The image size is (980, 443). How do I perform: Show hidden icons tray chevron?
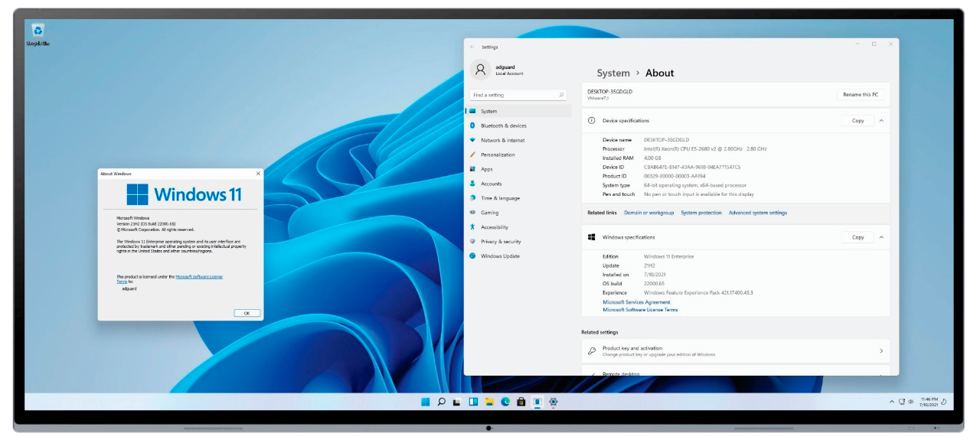pos(891,402)
